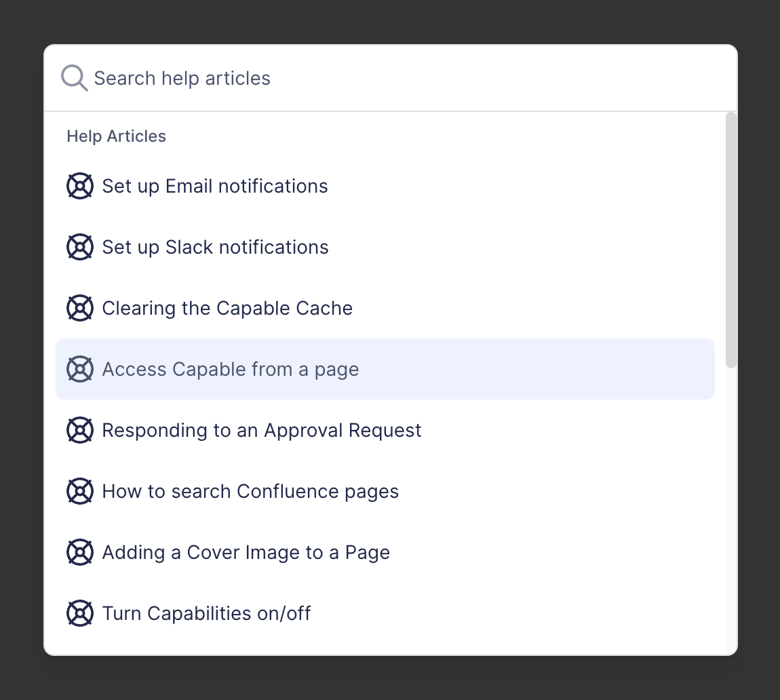This screenshot has width=780, height=700.
Task: Click the Search help articles input field
Action: pyautogui.click(x=407, y=78)
